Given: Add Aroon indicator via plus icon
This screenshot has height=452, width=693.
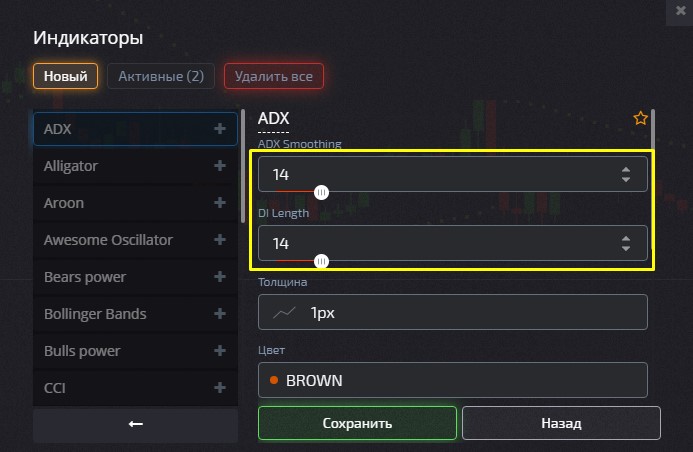Looking at the screenshot, I should 220,203.
